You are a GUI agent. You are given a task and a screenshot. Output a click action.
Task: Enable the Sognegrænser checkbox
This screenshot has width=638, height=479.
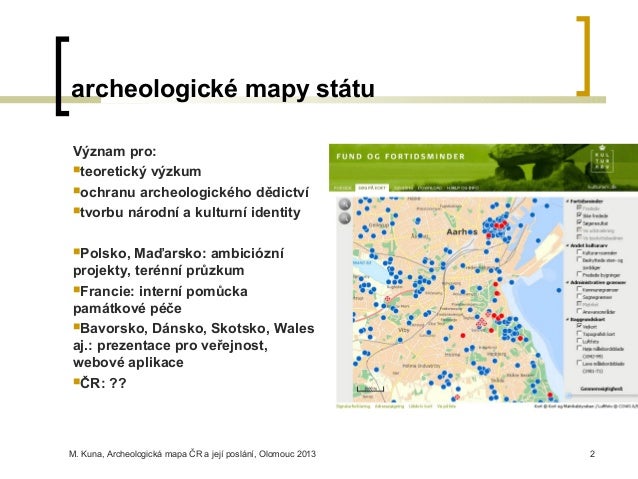(x=579, y=297)
